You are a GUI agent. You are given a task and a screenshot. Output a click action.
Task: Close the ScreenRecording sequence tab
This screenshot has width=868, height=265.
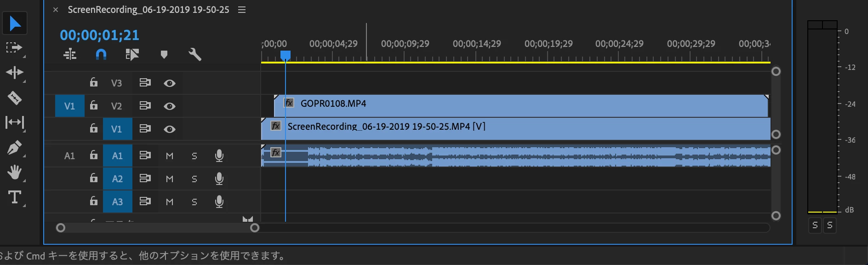tap(55, 10)
